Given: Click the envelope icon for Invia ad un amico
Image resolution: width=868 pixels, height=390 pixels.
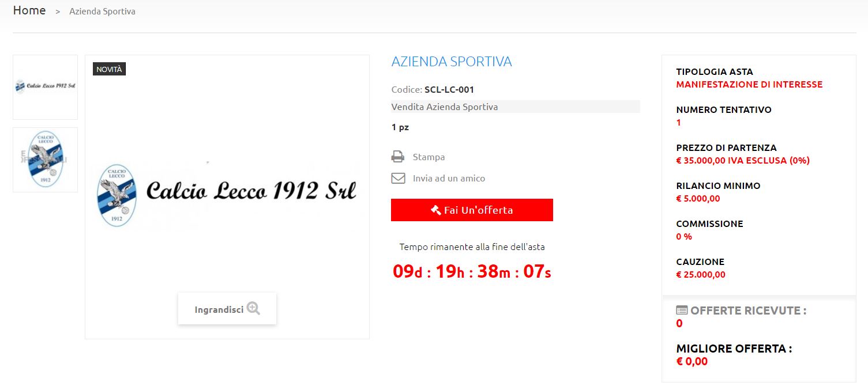Looking at the screenshot, I should coord(398,178).
